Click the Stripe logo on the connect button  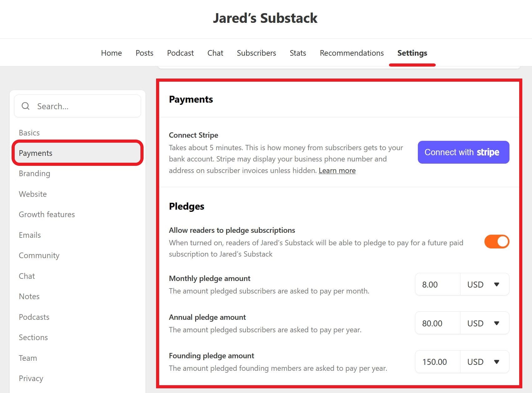(x=488, y=152)
